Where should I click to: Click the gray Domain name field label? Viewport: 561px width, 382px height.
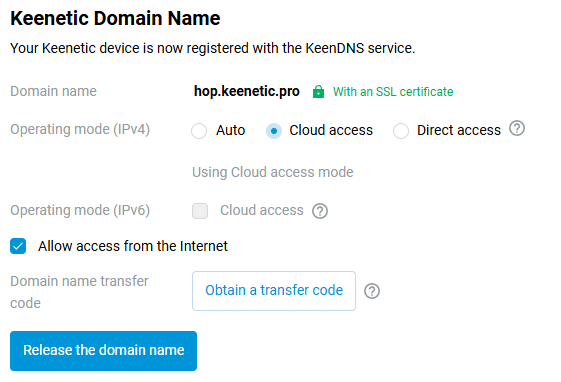click(x=53, y=91)
